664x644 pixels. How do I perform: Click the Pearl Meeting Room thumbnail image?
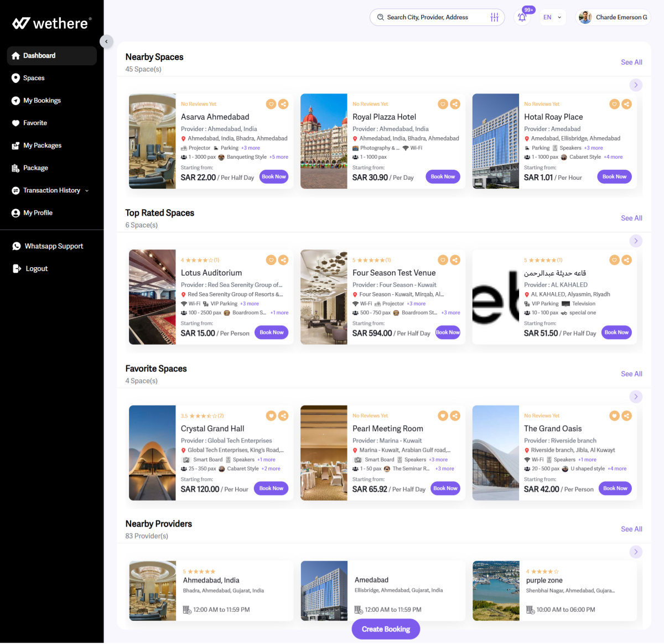coord(324,453)
